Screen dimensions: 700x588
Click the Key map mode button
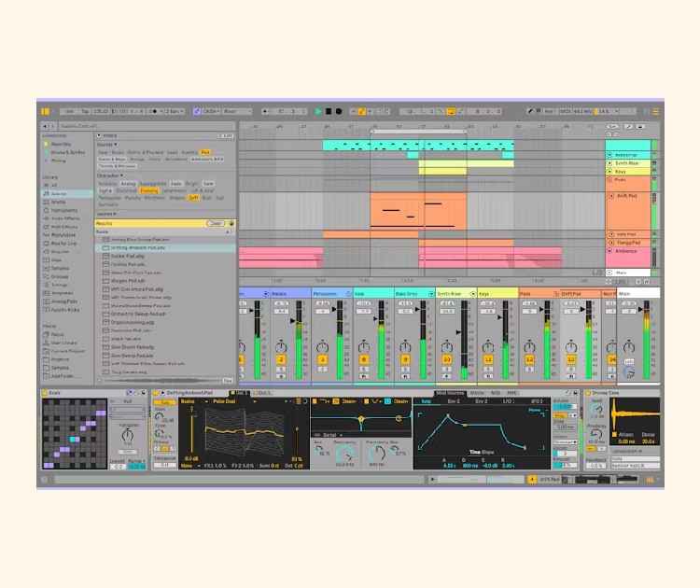pos(549,111)
